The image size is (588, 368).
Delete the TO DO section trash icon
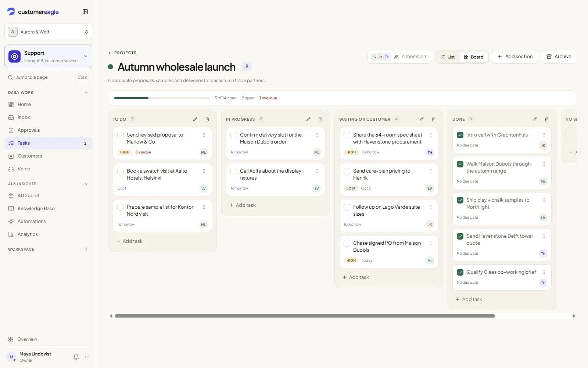pyautogui.click(x=207, y=119)
